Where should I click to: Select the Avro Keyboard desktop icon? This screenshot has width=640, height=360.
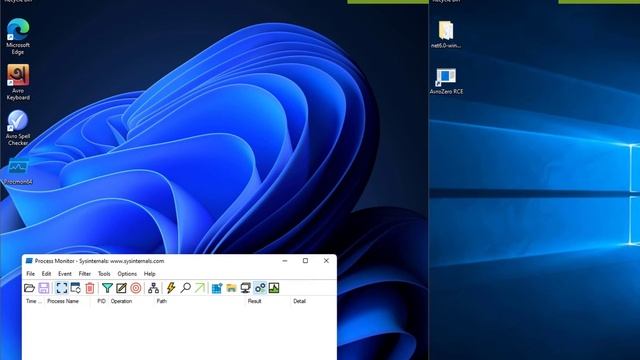tap(18, 82)
